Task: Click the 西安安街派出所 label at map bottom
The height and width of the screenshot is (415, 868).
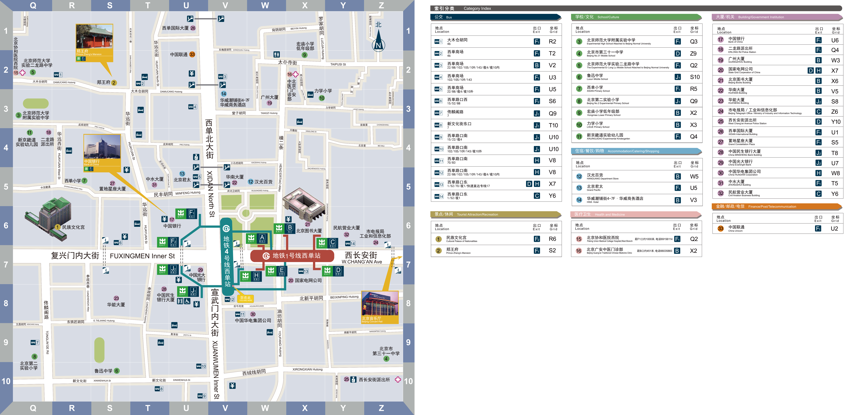Action: [x=374, y=380]
